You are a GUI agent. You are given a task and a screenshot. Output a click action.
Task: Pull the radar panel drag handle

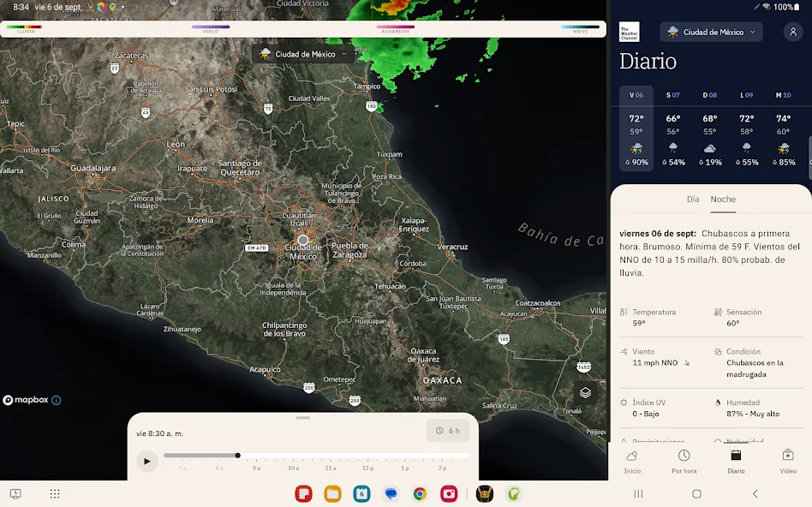click(303, 417)
